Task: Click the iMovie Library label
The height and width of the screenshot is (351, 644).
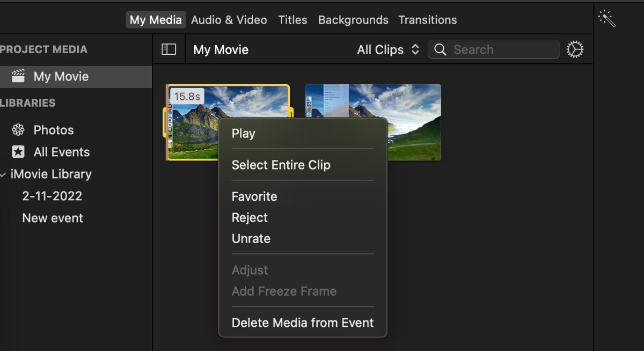Action: (51, 174)
